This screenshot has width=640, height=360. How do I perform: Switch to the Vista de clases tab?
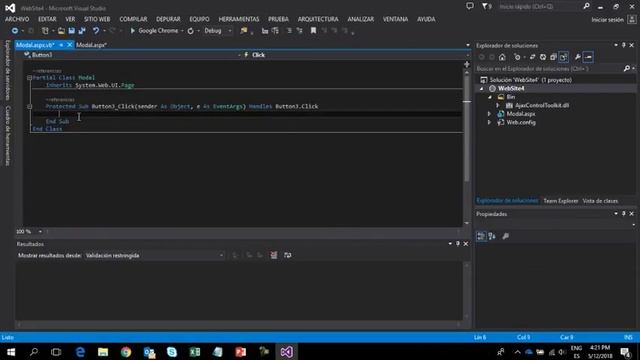click(600, 201)
